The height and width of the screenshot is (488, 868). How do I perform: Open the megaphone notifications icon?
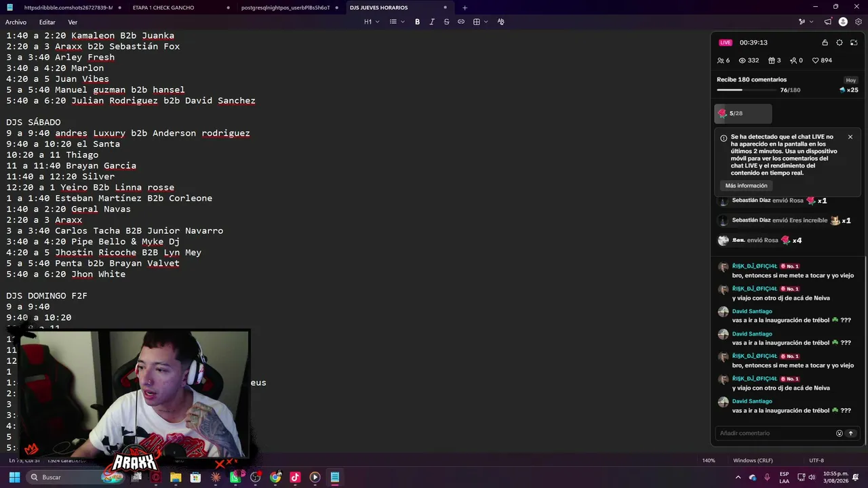coord(828,22)
